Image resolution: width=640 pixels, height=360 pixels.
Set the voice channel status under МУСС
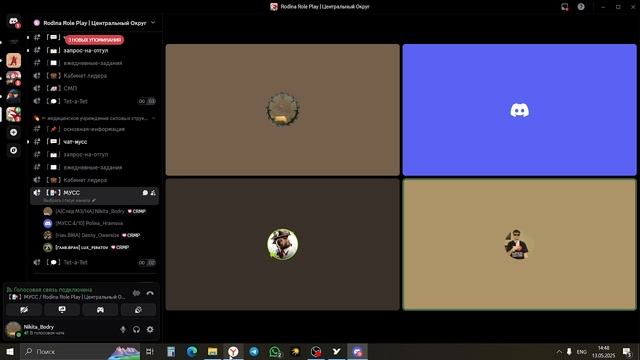click(x=69, y=200)
